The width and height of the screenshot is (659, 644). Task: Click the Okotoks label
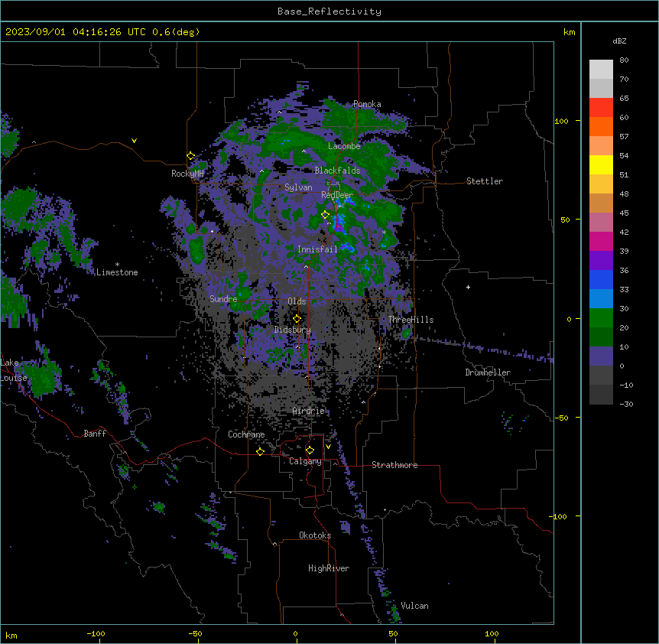click(x=315, y=535)
